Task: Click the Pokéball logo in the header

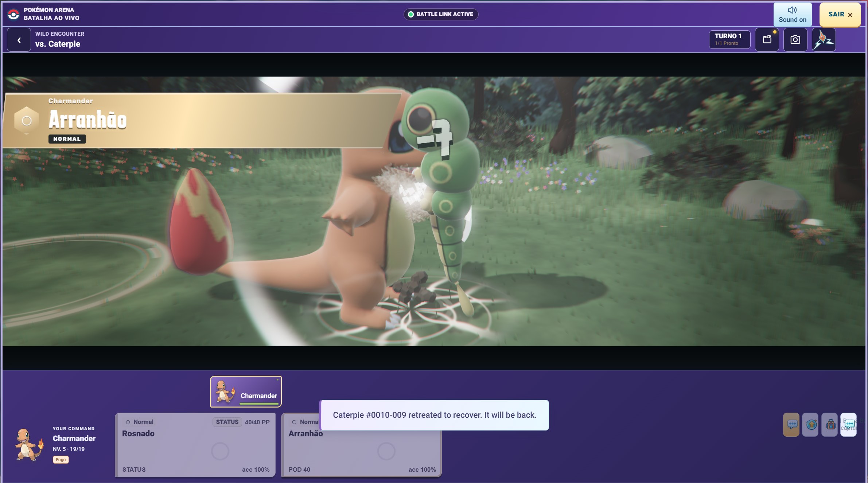Action: point(13,14)
